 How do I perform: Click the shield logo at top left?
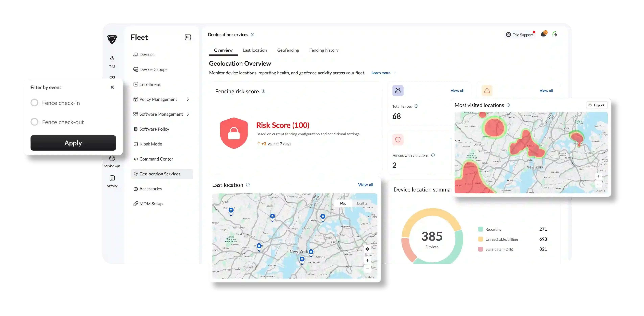(x=112, y=39)
